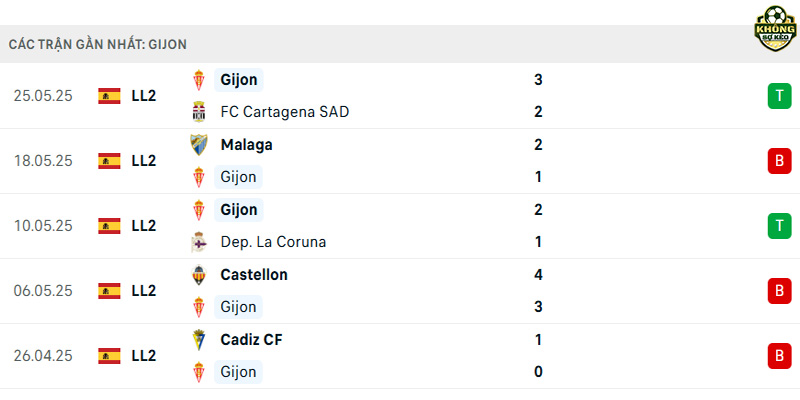
Task: Click the Dep. La Coruna club crest
Action: pyautogui.click(x=198, y=242)
